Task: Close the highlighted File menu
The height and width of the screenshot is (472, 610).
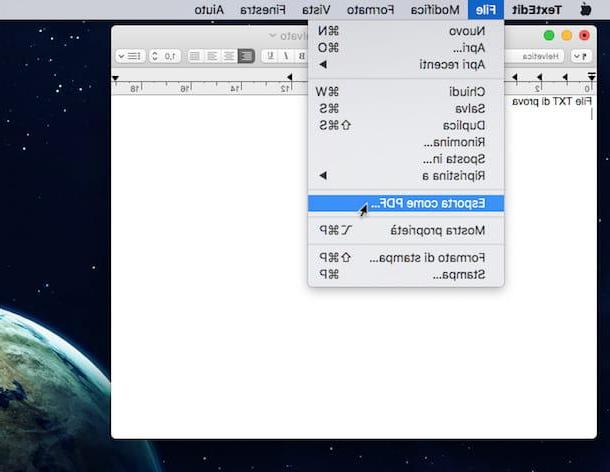Action: [486, 10]
